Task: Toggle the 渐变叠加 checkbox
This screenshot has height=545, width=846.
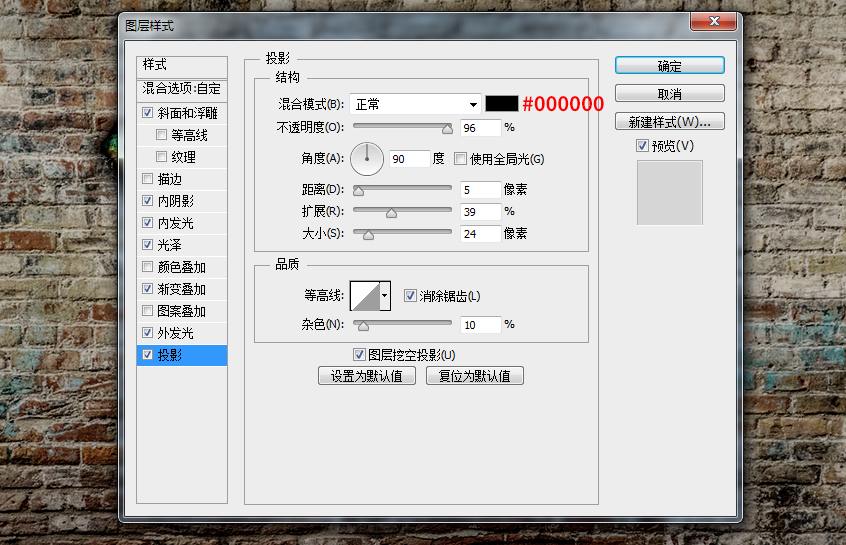Action: pyautogui.click(x=147, y=289)
